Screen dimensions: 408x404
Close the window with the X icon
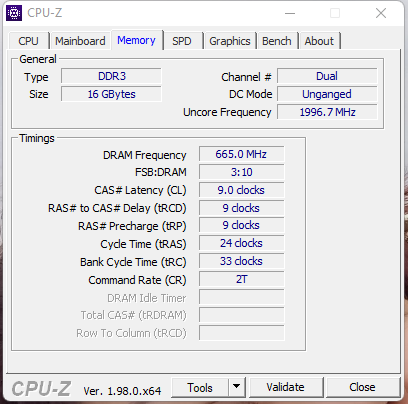coord(381,13)
